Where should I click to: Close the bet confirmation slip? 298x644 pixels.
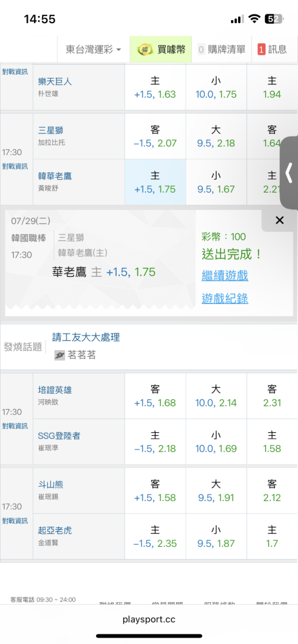[279, 220]
